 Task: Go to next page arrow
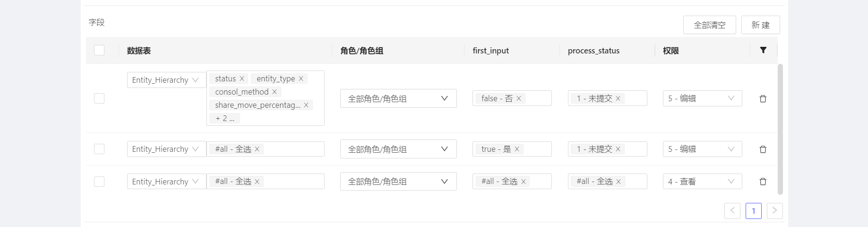tap(774, 211)
